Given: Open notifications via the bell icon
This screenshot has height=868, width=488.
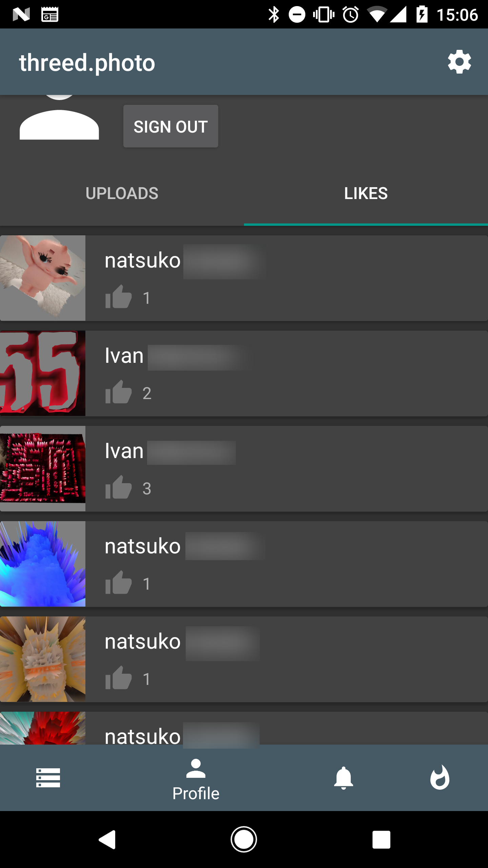Looking at the screenshot, I should (x=344, y=778).
